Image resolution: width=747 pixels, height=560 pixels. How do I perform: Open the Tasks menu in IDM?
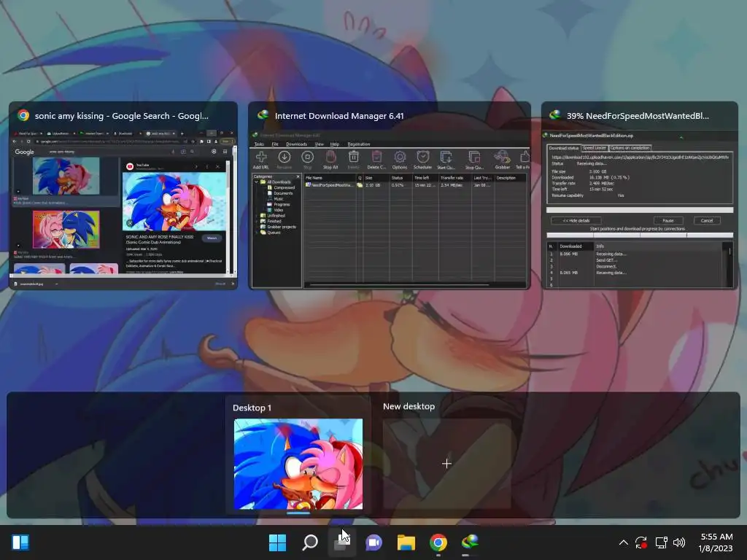(x=259, y=144)
